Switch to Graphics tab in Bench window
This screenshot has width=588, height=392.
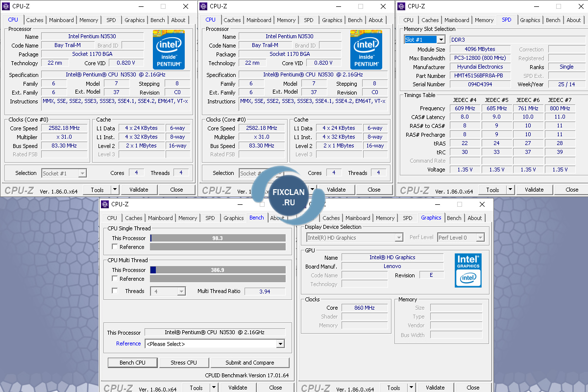234,218
